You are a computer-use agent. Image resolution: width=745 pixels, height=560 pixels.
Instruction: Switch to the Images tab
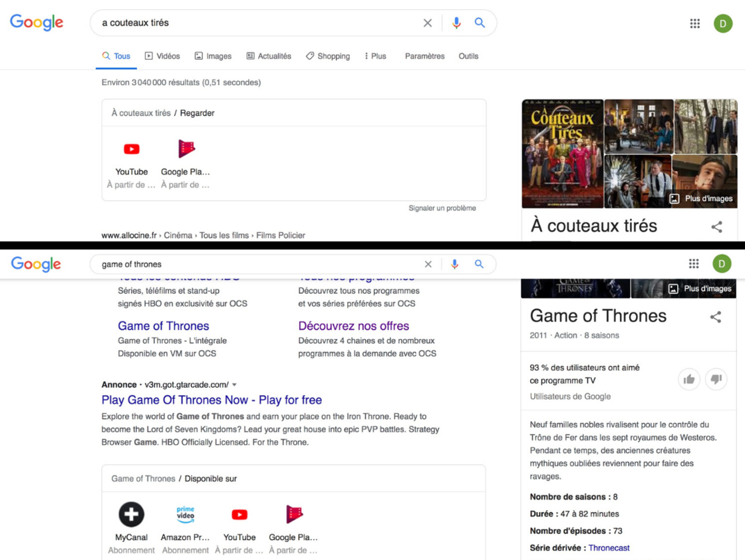pyautogui.click(x=213, y=56)
